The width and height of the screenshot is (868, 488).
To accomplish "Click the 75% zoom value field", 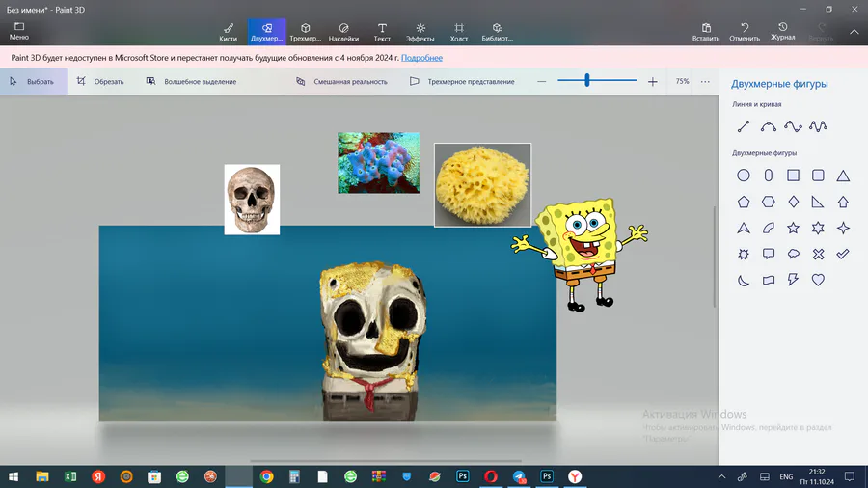I will [x=682, y=81].
